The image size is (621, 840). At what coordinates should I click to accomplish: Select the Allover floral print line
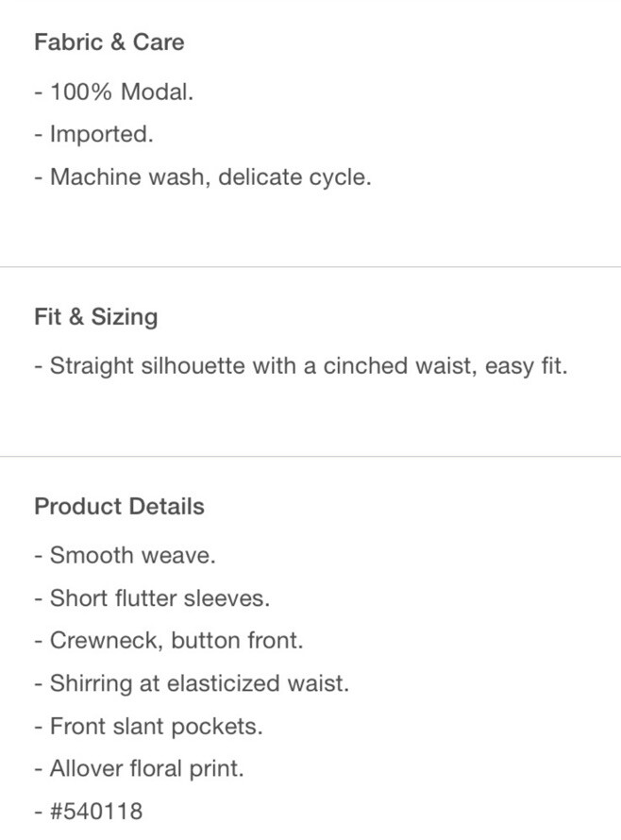coord(140,769)
